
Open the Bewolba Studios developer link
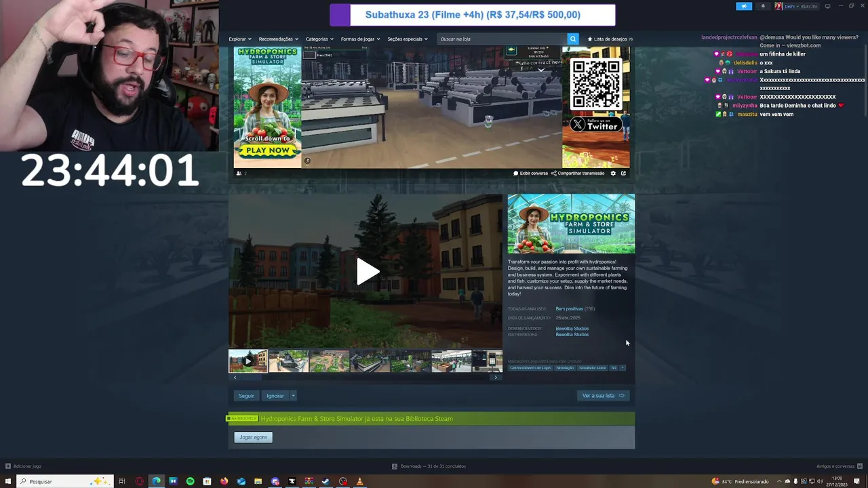(x=572, y=329)
